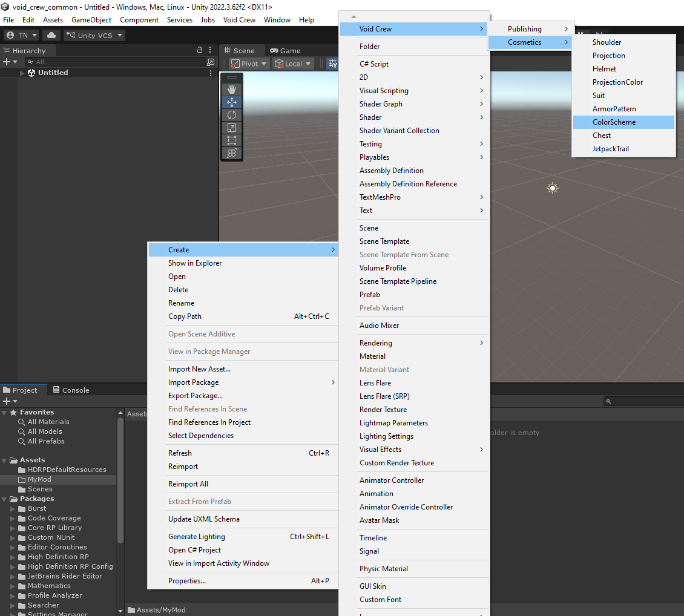The width and height of the screenshot is (684, 616).
Task: Create a new Folder
Action: (x=414, y=46)
